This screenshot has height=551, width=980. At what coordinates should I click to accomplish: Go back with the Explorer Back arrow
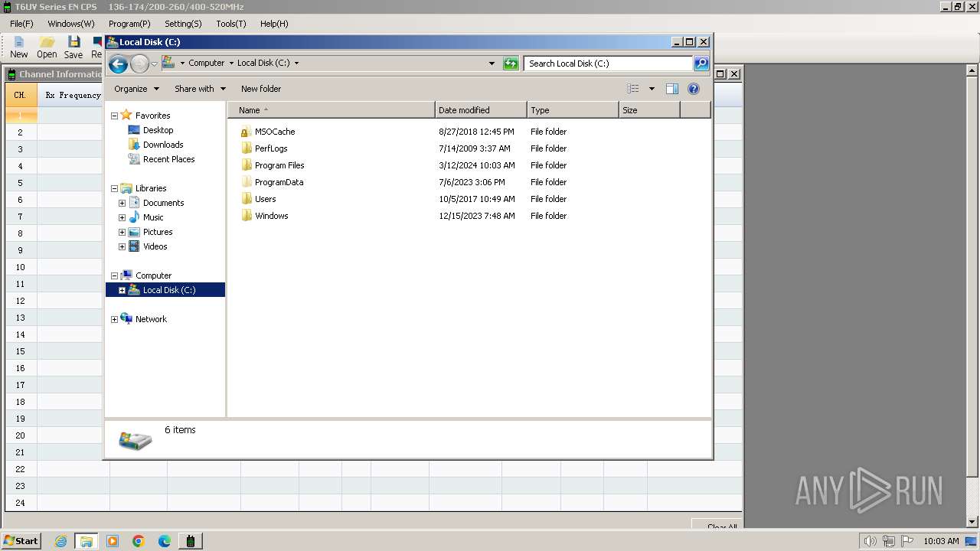118,64
